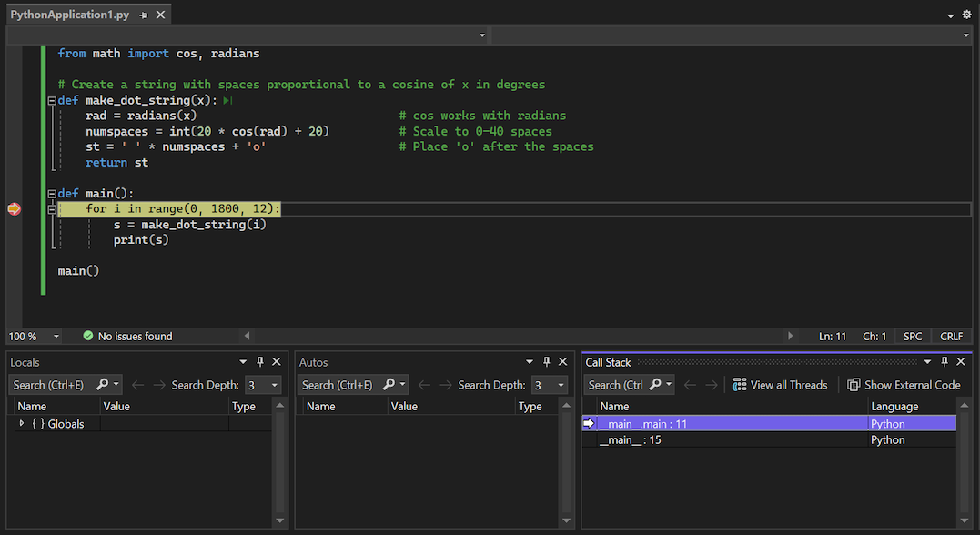980x535 pixels.
Task: Click the settings gear icon at top right
Action: point(966,15)
